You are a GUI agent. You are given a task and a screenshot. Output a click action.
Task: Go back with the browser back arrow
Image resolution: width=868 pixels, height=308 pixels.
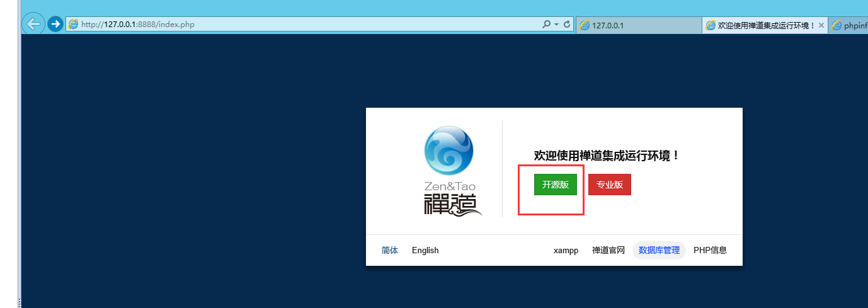[x=33, y=24]
